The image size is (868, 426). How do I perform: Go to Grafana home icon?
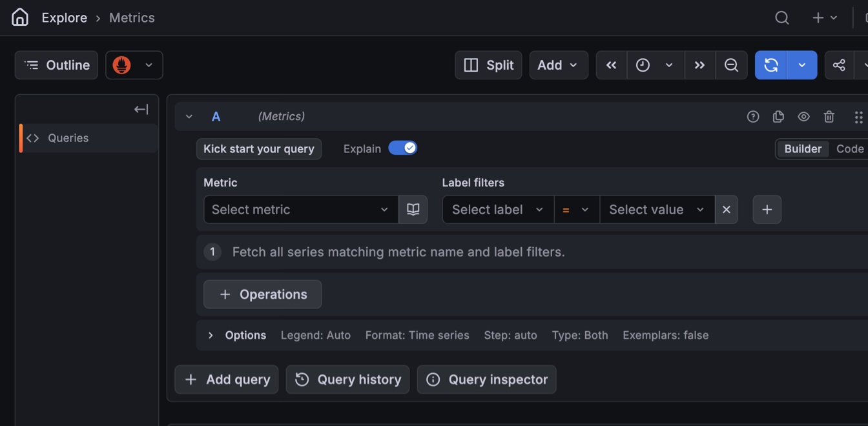[20, 17]
